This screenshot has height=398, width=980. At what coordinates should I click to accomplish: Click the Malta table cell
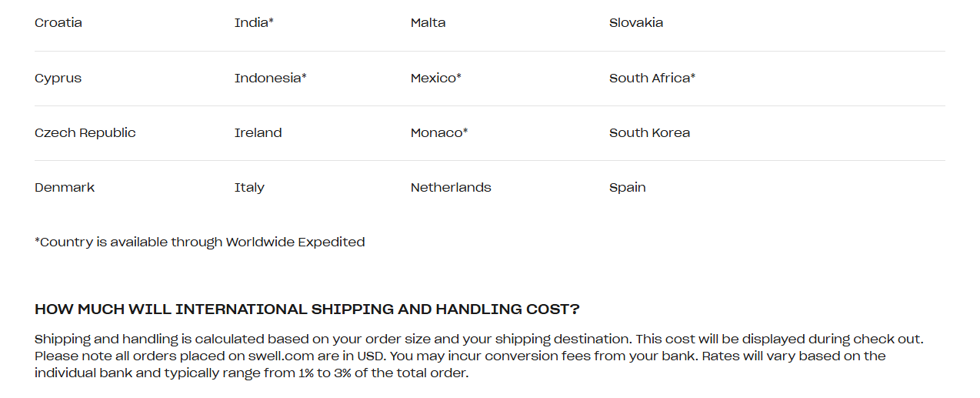pos(428,22)
